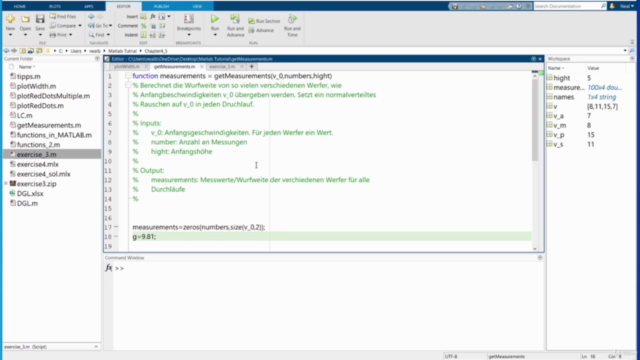Click Matlab Tutrial in the path bar

122,51
